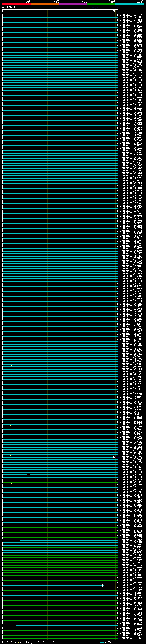Click the cyan ~100% identity color segment
This screenshot has width=146, height=644.
coord(130,4)
